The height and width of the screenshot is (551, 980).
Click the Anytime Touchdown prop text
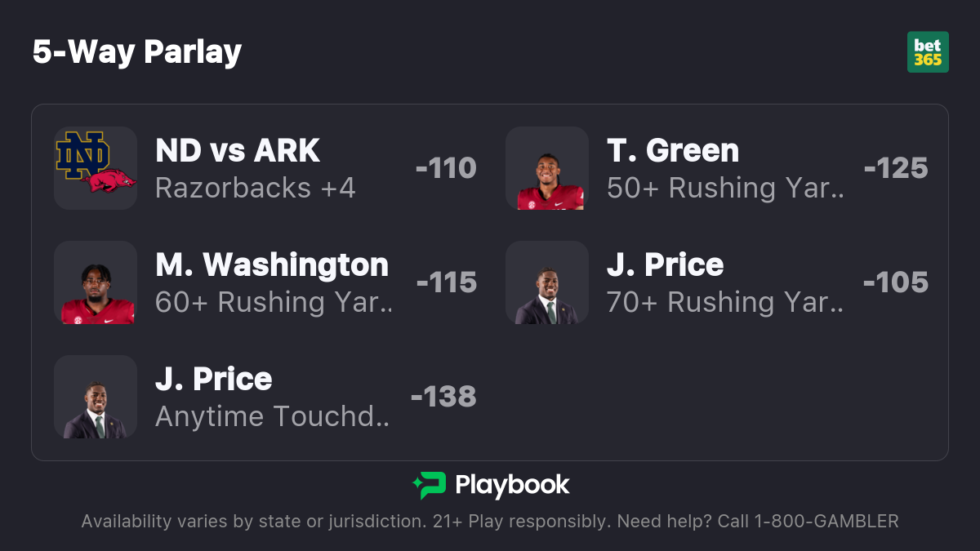coord(273,417)
